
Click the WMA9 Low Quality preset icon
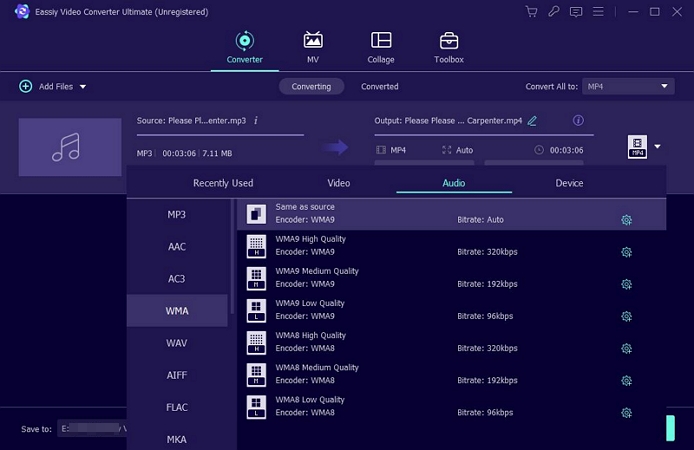[256, 311]
